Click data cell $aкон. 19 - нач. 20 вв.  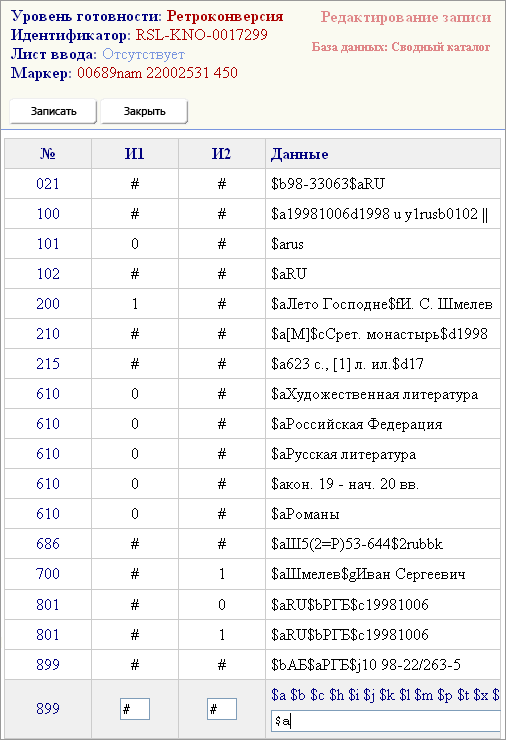383,483
